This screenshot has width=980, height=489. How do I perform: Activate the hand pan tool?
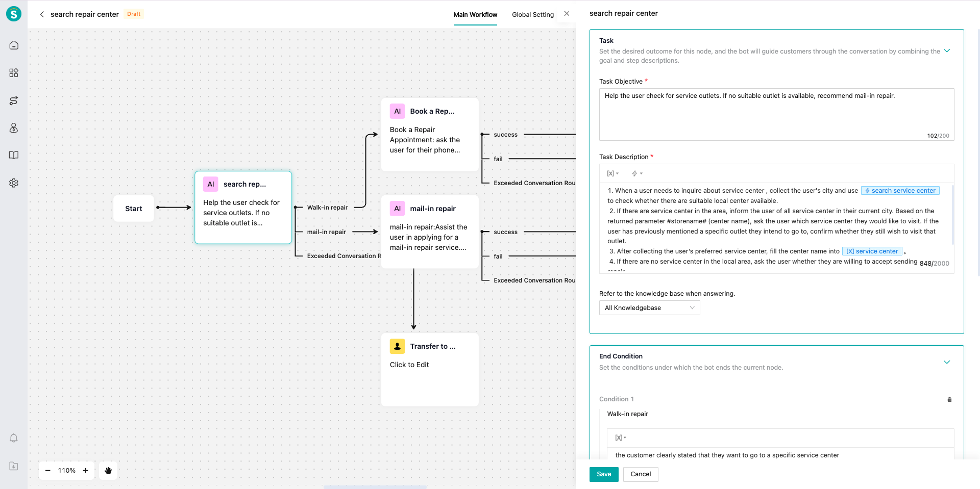coord(108,471)
